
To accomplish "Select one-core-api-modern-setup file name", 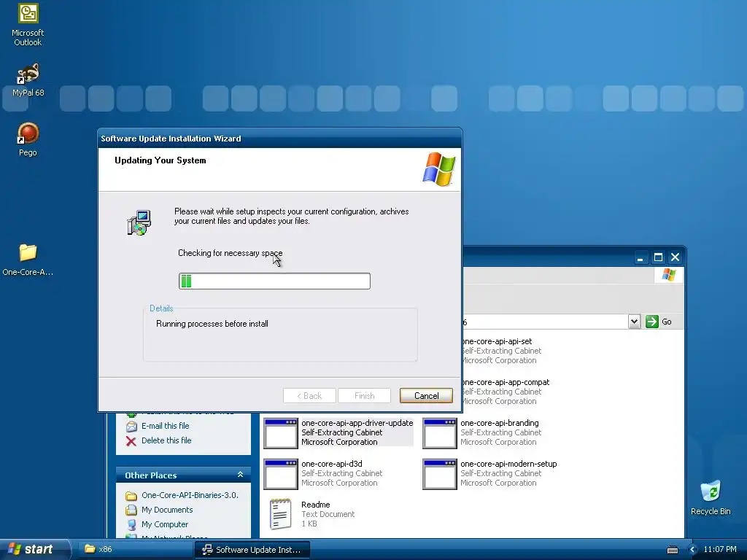I will tap(508, 464).
